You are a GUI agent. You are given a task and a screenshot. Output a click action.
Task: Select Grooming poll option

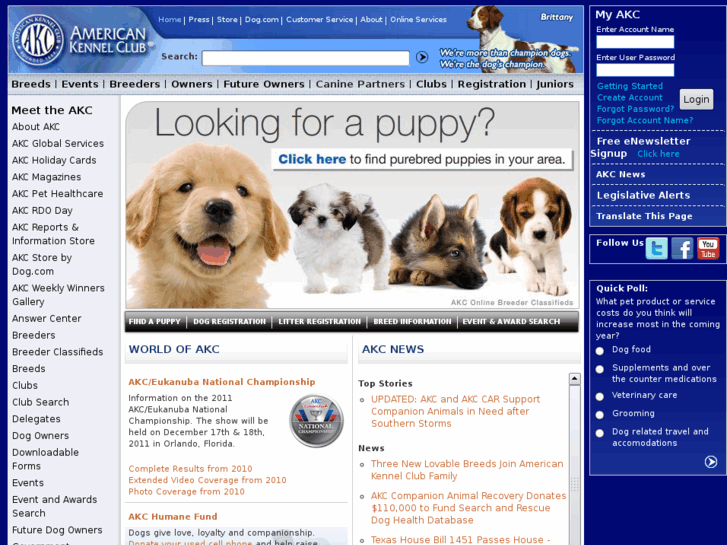pyautogui.click(x=599, y=415)
